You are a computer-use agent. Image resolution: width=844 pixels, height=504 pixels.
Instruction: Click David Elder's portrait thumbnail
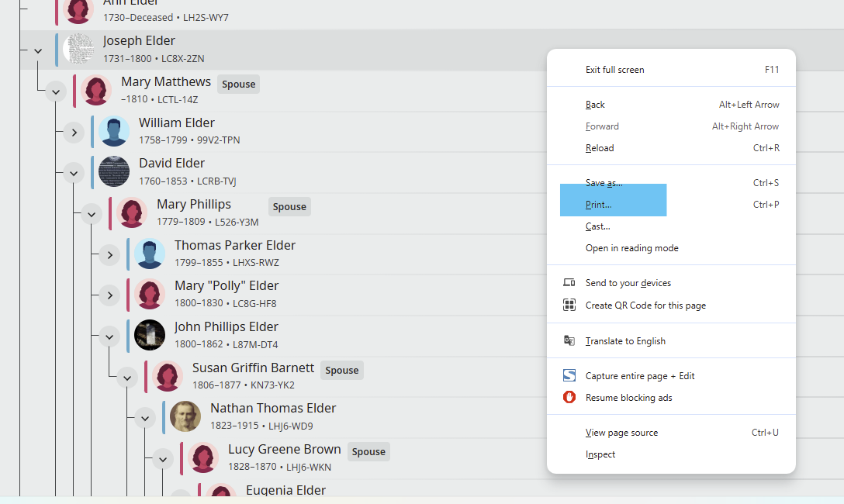[x=114, y=171]
